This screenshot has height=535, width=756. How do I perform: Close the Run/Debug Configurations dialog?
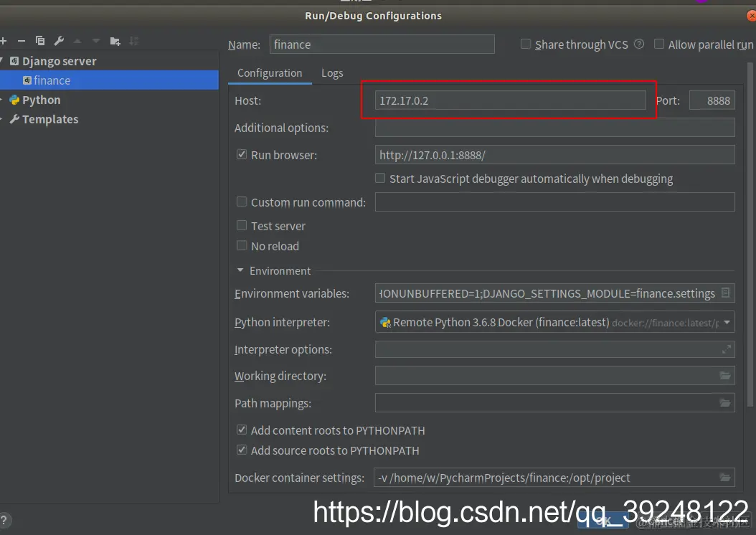tap(751, 16)
